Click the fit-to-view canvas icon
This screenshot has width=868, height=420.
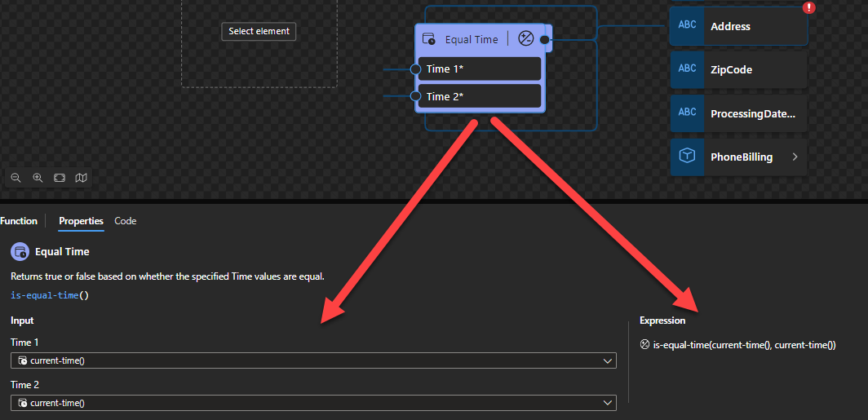pyautogui.click(x=60, y=177)
